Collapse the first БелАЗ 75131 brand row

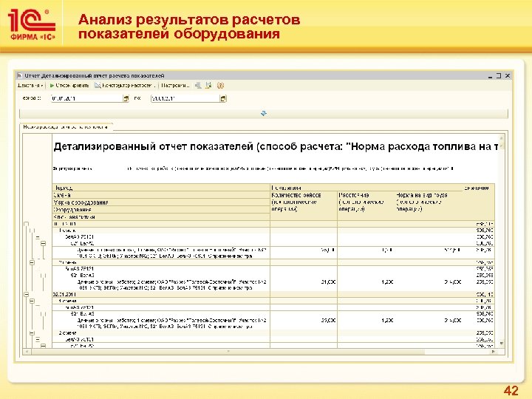point(38,237)
